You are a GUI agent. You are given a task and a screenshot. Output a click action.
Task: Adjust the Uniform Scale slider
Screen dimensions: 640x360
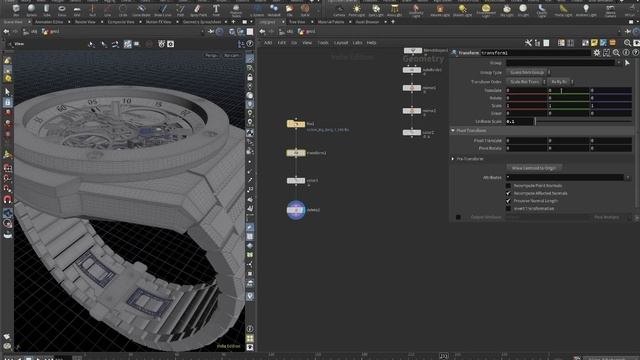584,122
